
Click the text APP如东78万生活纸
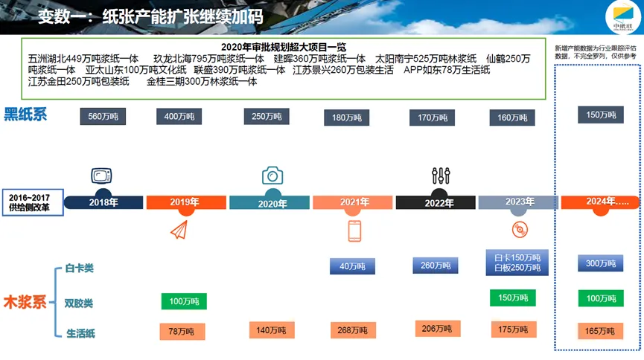pyautogui.click(x=447, y=70)
